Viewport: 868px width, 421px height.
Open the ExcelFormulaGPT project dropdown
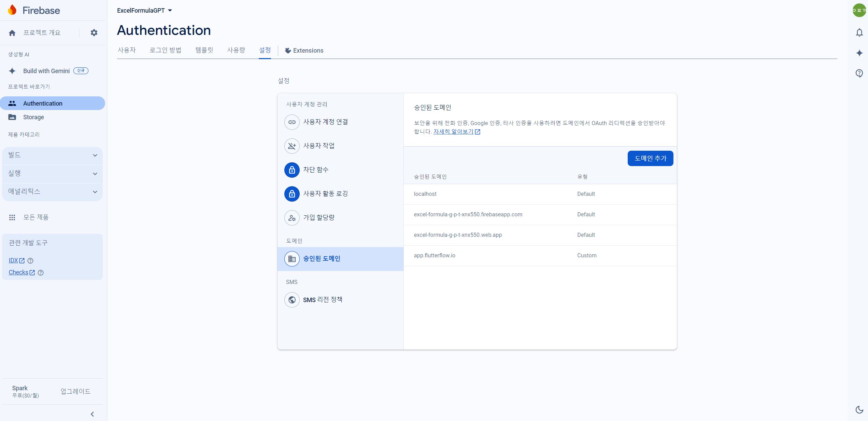pos(144,11)
